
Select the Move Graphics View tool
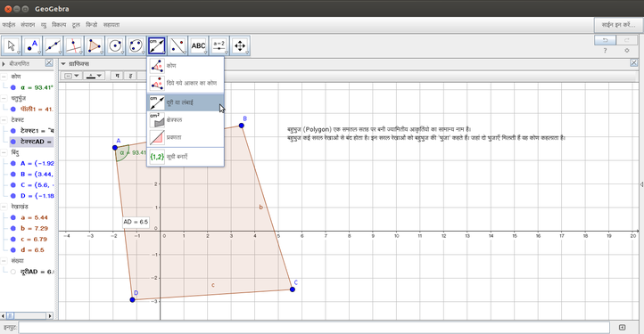coord(240,46)
